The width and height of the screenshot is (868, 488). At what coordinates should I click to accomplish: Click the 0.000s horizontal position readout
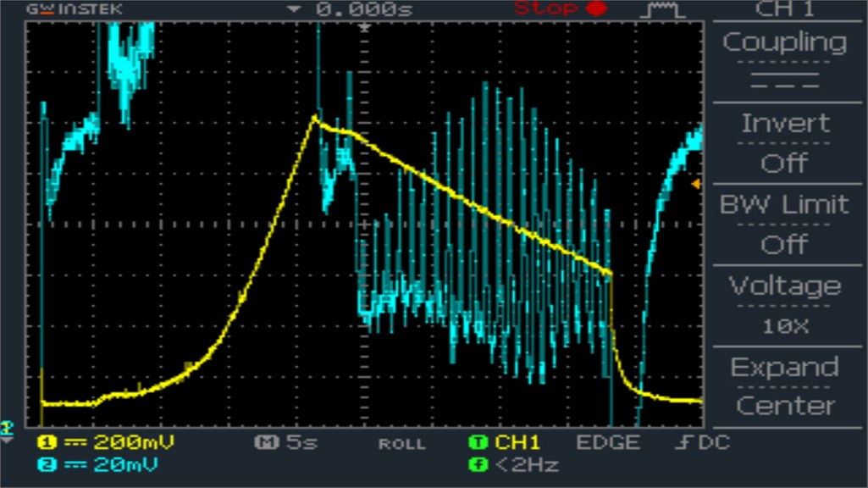[364, 8]
